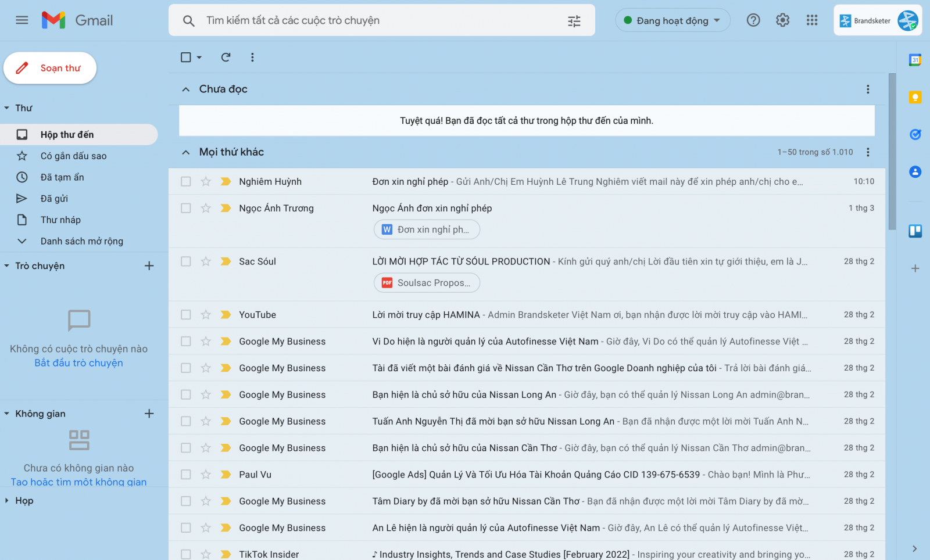
Task: Select the Paul Vu email checkbox
Action: [x=186, y=475]
